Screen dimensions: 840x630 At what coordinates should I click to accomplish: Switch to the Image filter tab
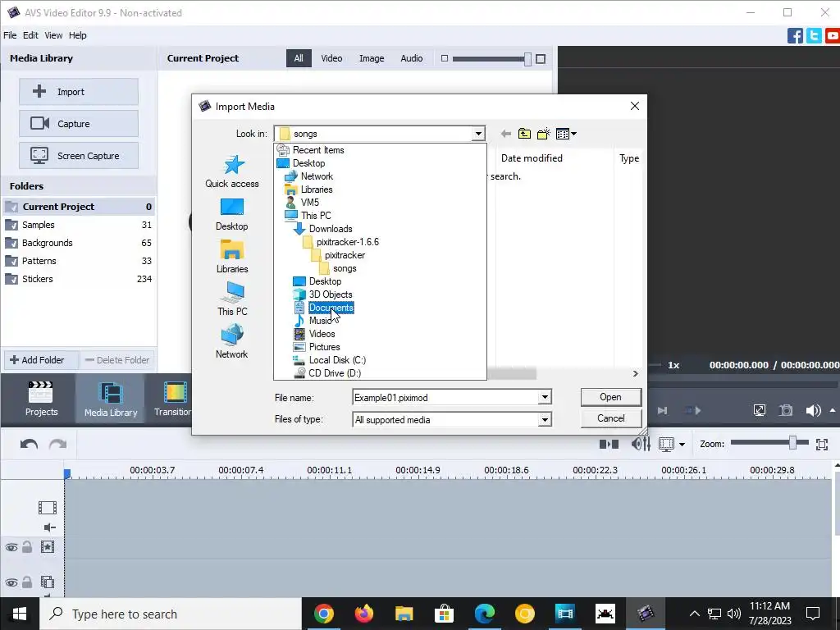pyautogui.click(x=372, y=58)
